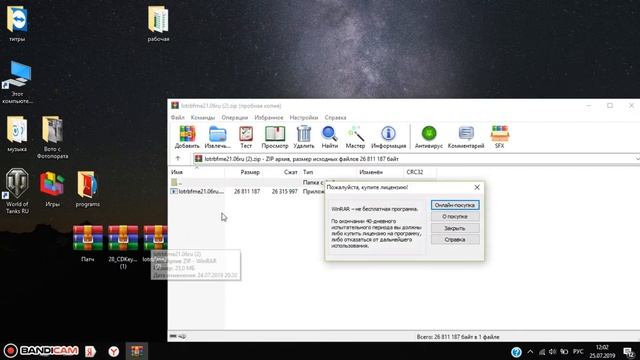Launch the Мастер wizard icon

click(355, 137)
